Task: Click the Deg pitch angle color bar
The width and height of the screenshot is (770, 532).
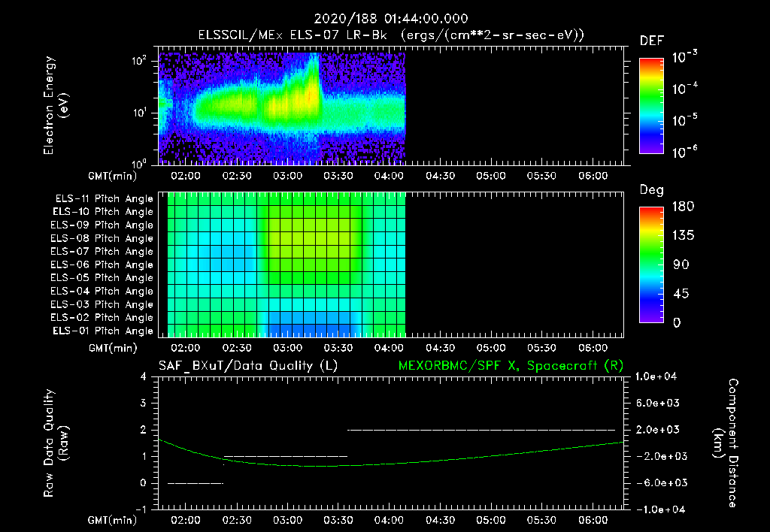Action: pos(651,265)
